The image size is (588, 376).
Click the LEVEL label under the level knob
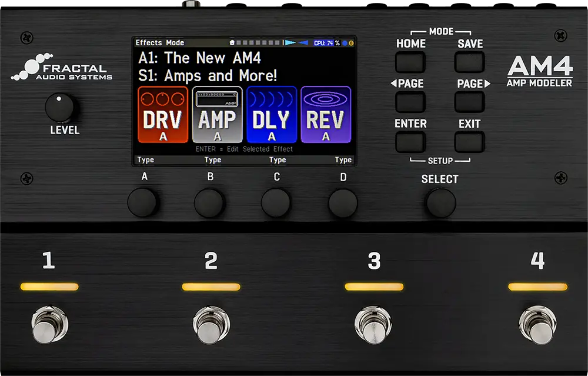click(65, 130)
